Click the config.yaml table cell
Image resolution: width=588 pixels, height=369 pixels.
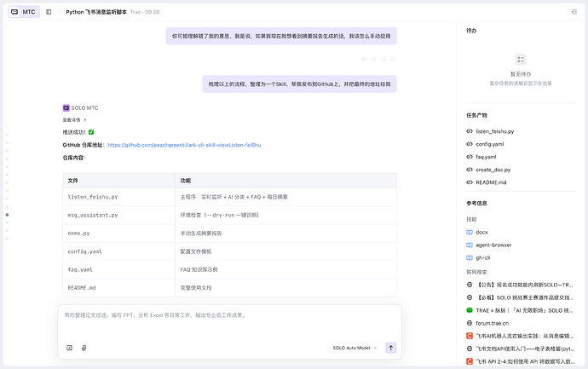[x=118, y=251]
